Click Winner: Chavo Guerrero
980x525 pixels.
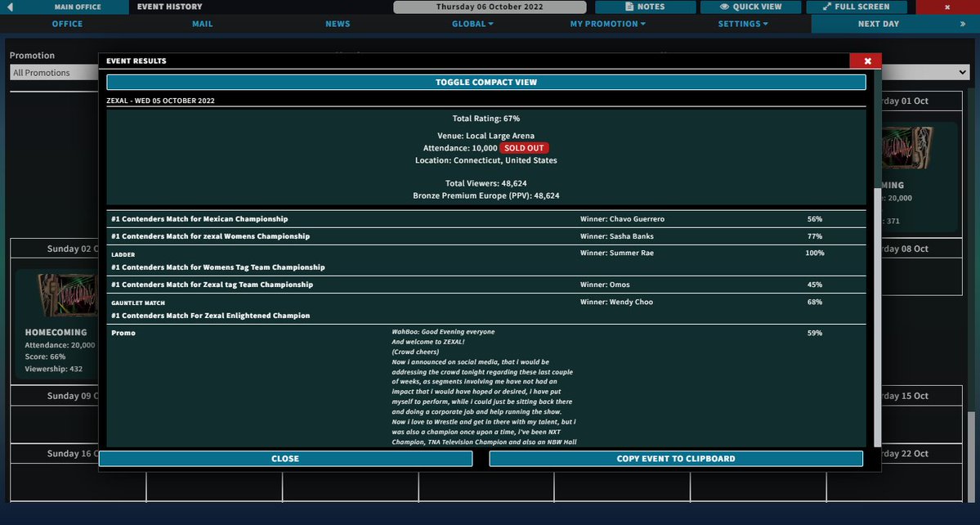coord(622,219)
